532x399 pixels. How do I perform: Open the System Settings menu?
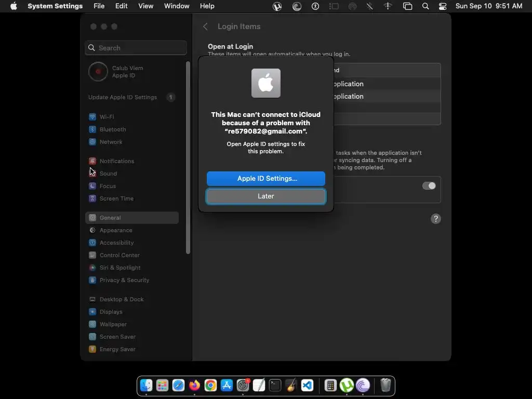click(55, 6)
